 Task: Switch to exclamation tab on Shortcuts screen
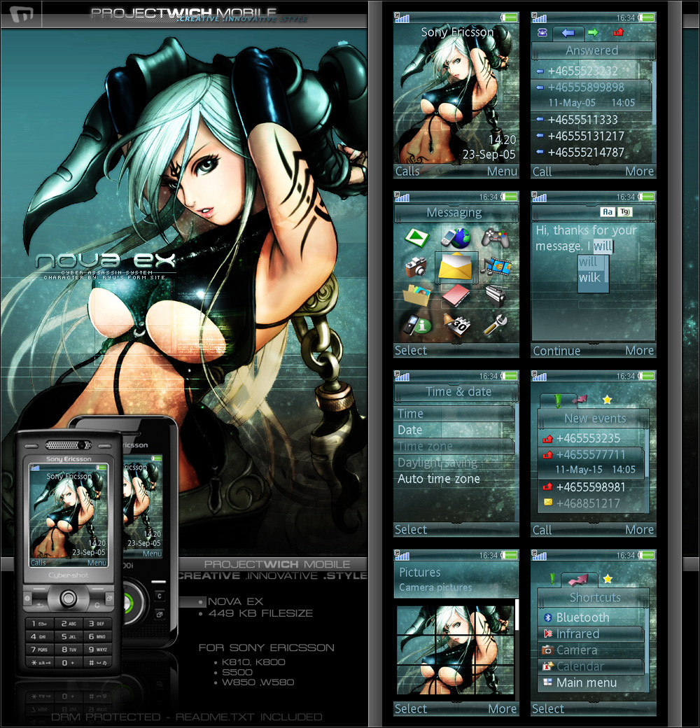pos(552,578)
